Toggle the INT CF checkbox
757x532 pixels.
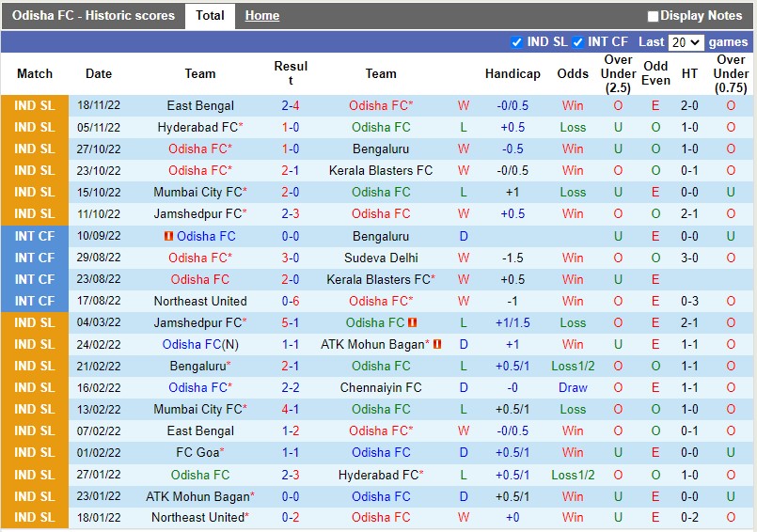tap(577, 42)
